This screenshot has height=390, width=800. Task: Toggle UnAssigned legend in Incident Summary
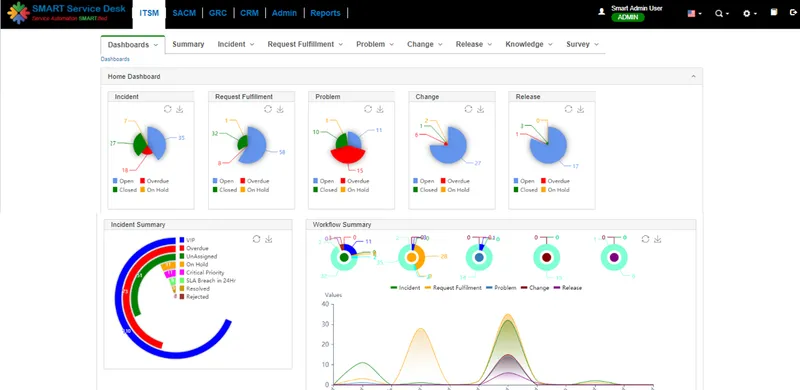[x=198, y=256]
